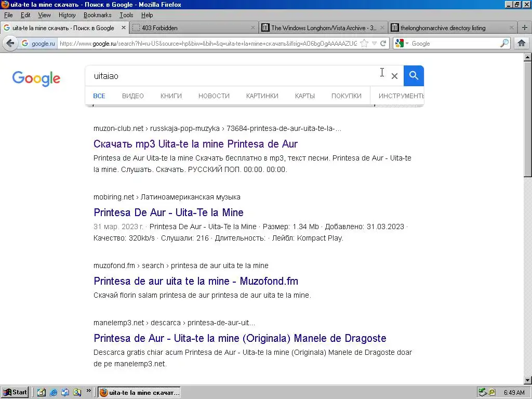The image size is (532, 399).
Task: Open a new tab with the plus button
Action: tap(525, 28)
